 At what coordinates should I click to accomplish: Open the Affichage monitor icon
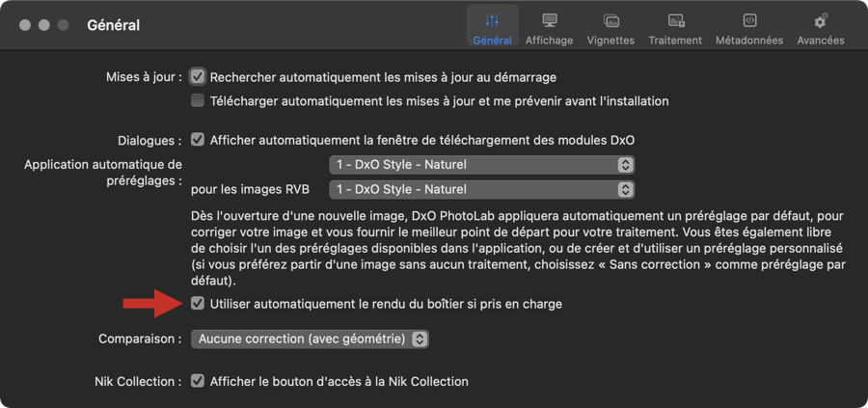click(549, 20)
